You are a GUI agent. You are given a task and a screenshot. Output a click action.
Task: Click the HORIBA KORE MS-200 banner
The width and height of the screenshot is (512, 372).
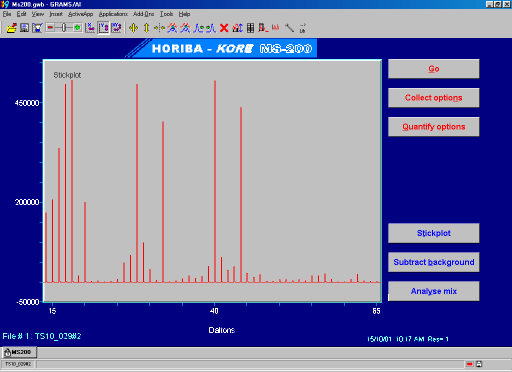[x=222, y=49]
